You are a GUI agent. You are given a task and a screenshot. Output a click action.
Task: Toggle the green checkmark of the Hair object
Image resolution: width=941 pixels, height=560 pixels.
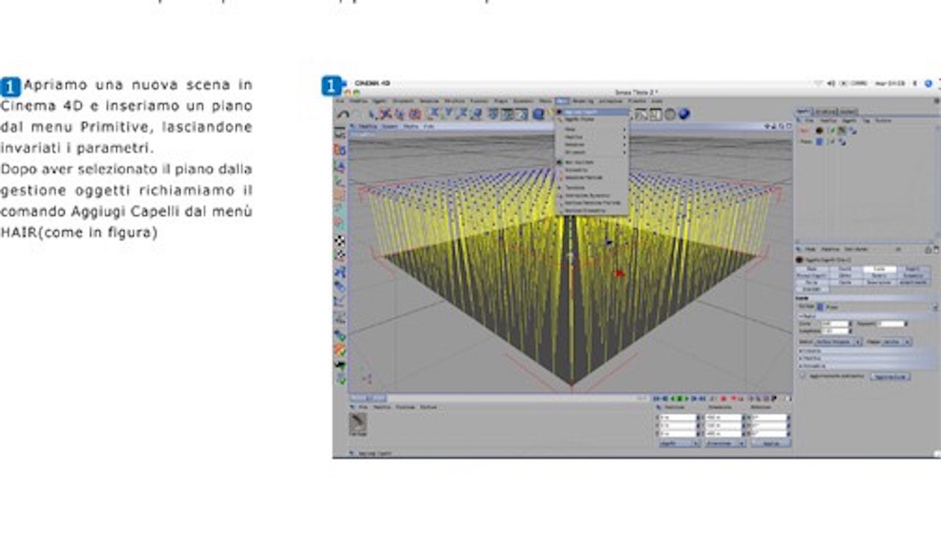pos(833,130)
